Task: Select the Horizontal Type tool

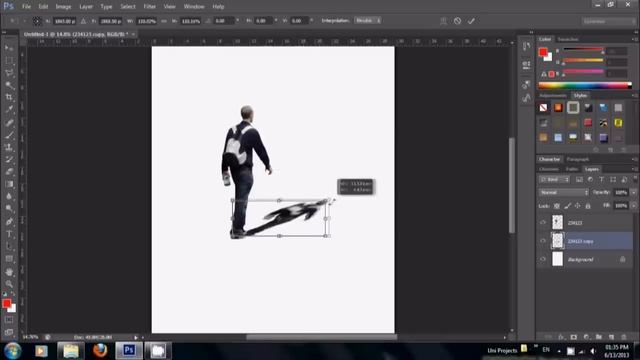Action: [9, 234]
